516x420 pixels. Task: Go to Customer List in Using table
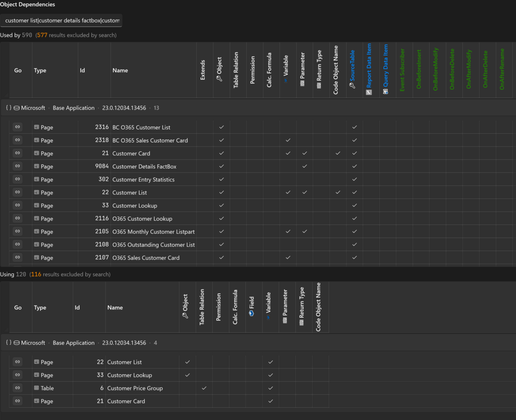17,362
